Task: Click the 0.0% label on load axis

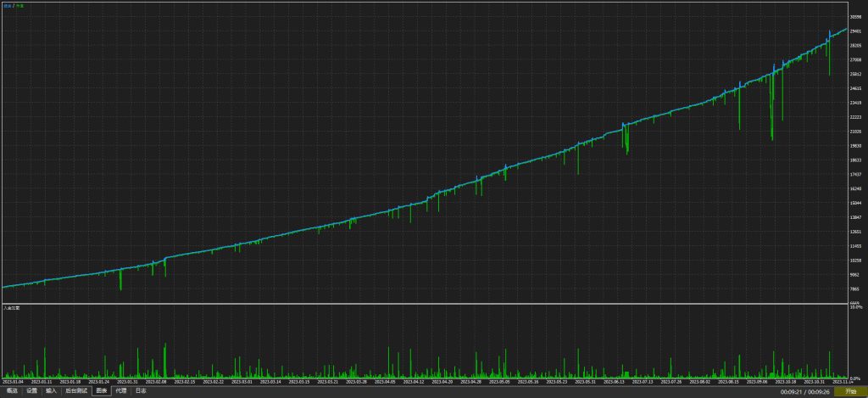Action: click(x=856, y=378)
